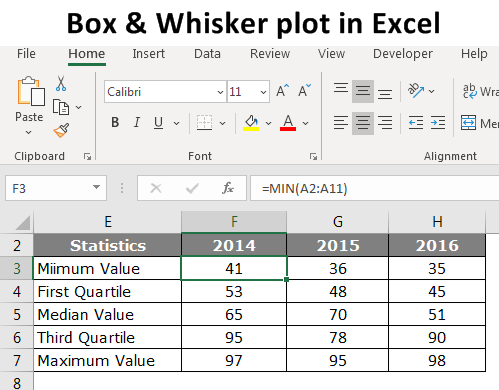
Task: Click the Orientation text-angle icon
Action: [x=416, y=90]
